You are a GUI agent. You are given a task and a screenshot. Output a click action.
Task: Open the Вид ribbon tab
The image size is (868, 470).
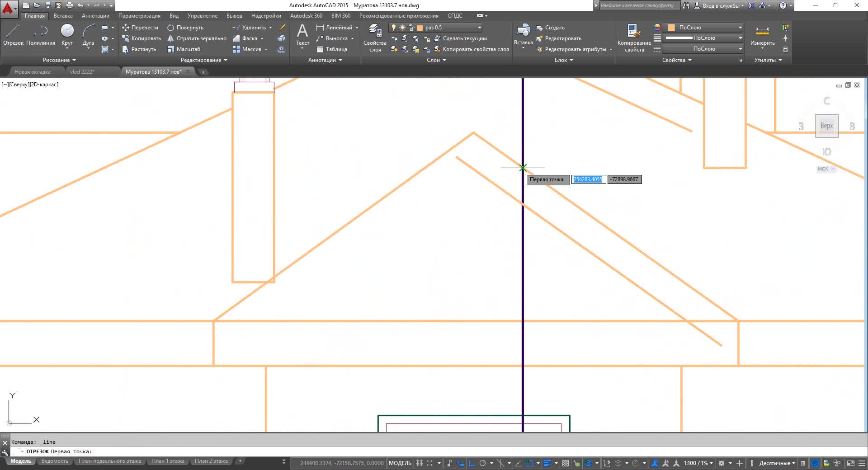click(174, 16)
